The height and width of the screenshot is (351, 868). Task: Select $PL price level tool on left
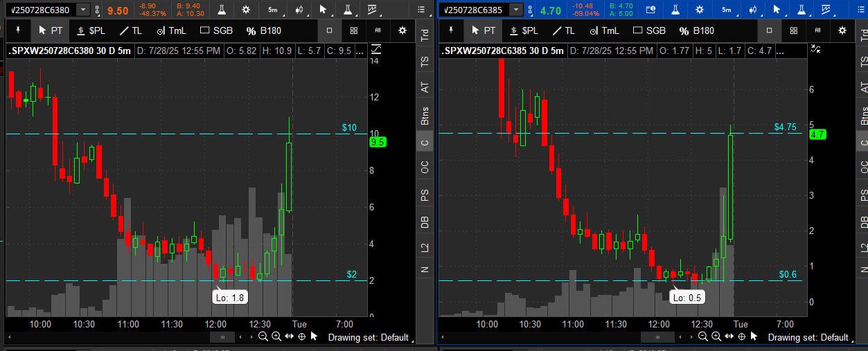tap(91, 30)
